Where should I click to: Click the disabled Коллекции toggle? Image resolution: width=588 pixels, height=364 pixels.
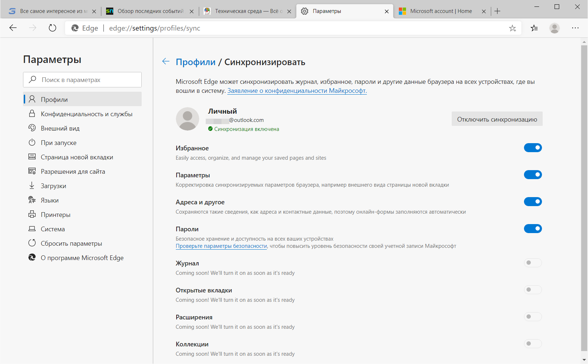pos(533,343)
